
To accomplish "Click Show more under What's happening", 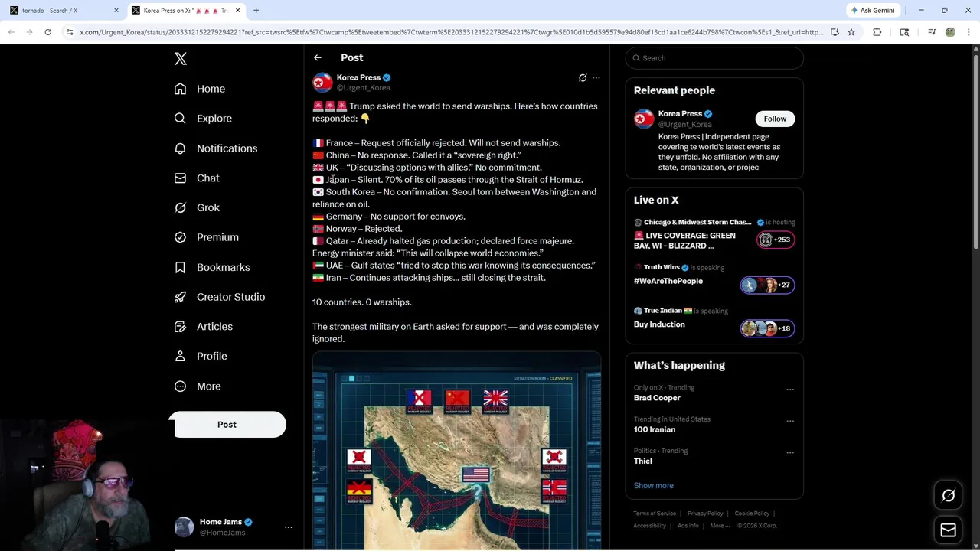I will (654, 486).
